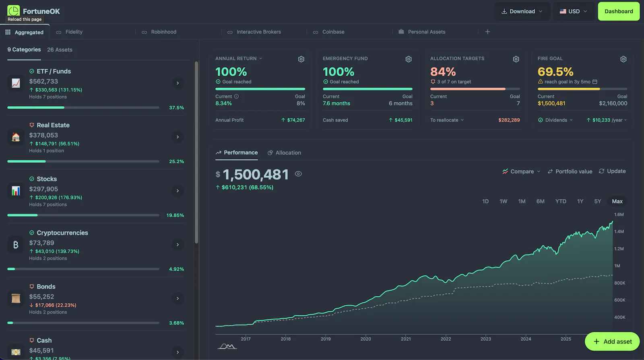The width and height of the screenshot is (644, 360).
Task: Click the Update refresh icon
Action: [602, 171]
